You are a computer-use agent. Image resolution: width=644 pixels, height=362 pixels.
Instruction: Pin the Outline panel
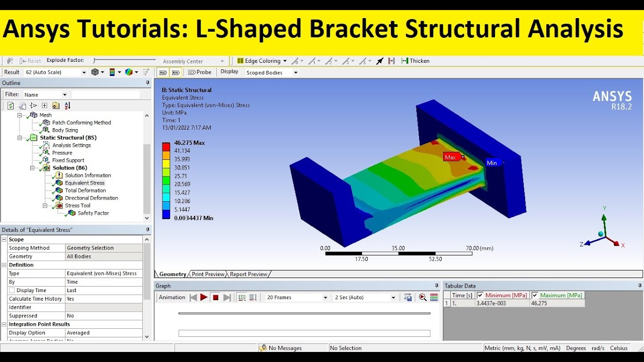pos(147,83)
